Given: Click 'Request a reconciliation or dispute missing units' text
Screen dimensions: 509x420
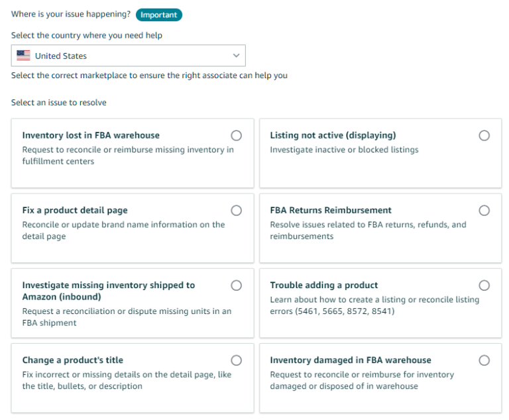Looking at the screenshot, I should pos(127,317).
